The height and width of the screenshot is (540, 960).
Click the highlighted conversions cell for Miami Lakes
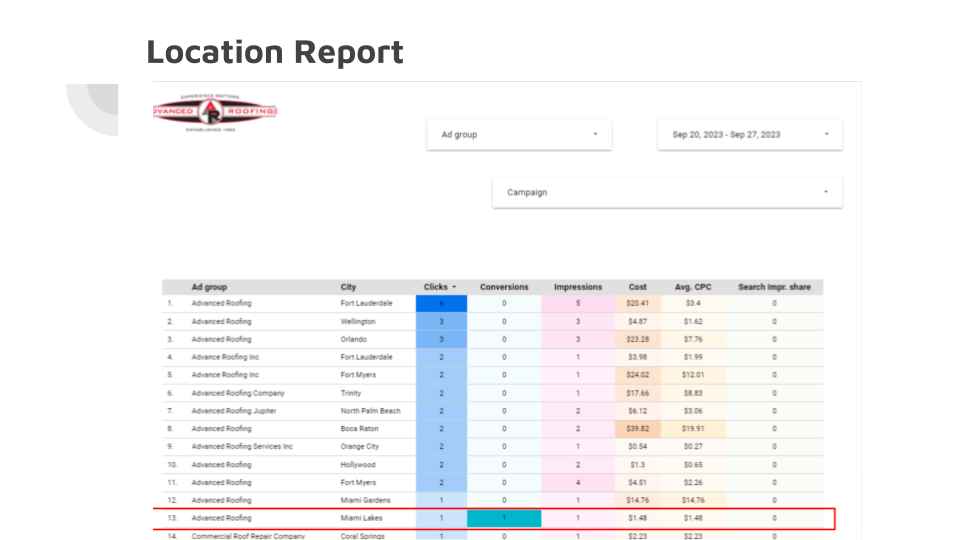coord(504,518)
